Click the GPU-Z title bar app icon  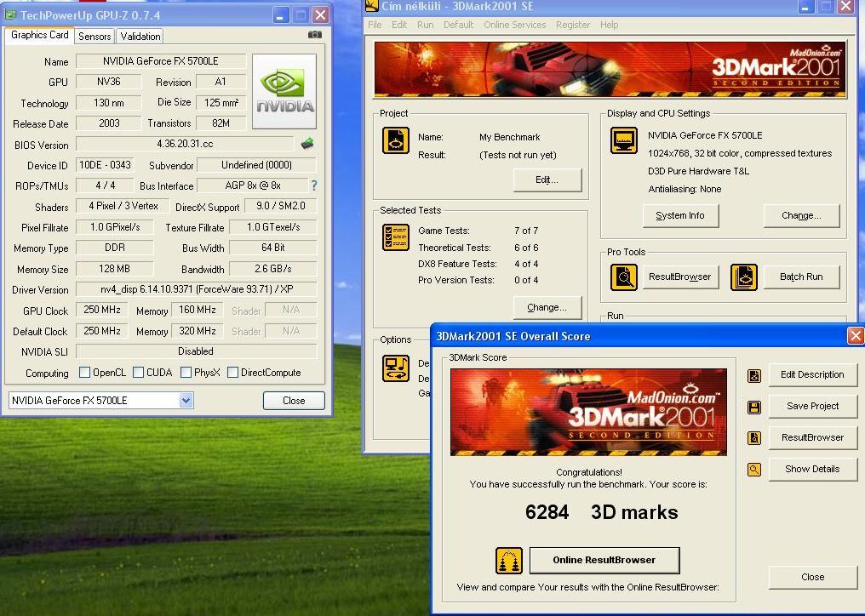[x=10, y=15]
